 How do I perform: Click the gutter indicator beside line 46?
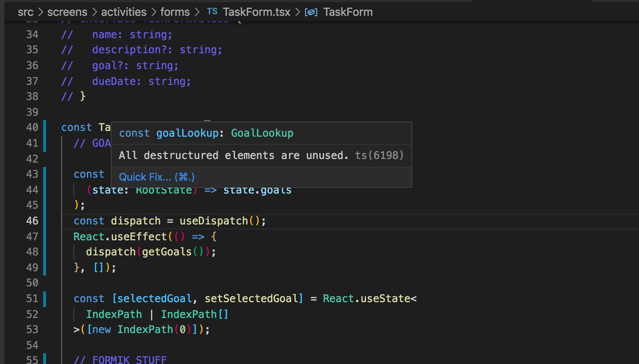click(45, 221)
